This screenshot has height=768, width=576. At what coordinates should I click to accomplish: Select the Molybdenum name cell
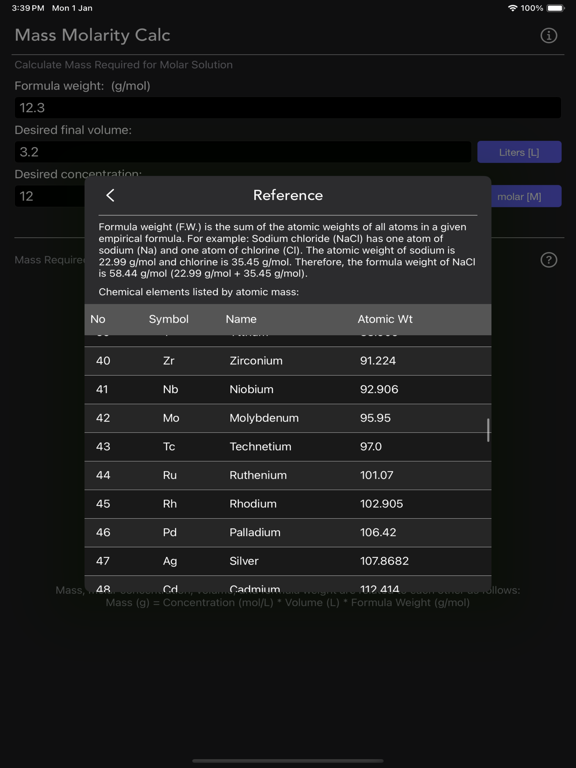point(264,418)
